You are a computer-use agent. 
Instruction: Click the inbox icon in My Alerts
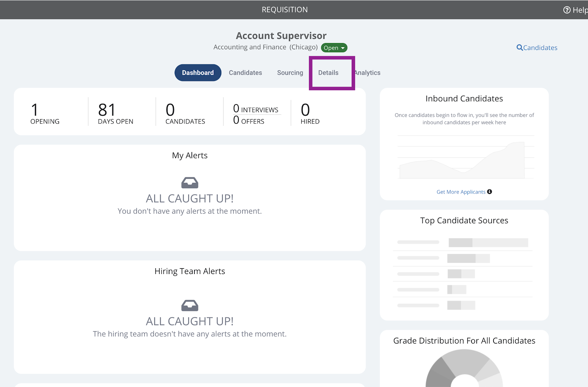pyautogui.click(x=190, y=182)
